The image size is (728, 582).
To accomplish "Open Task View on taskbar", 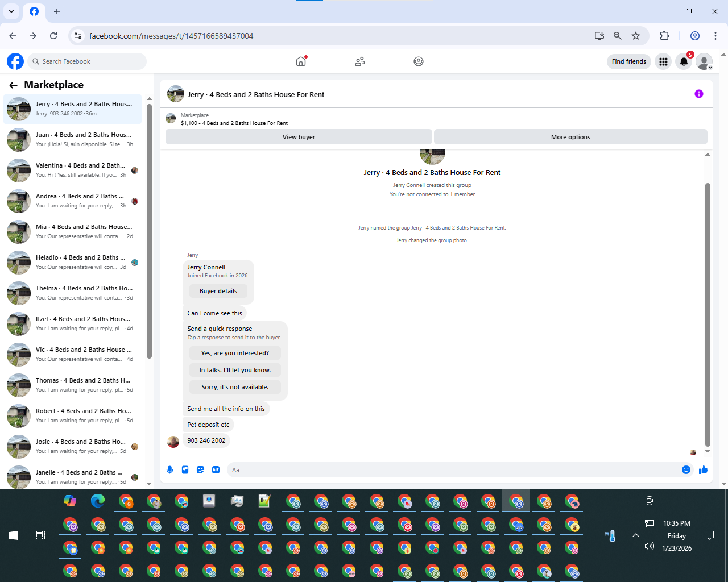I will tap(41, 535).
